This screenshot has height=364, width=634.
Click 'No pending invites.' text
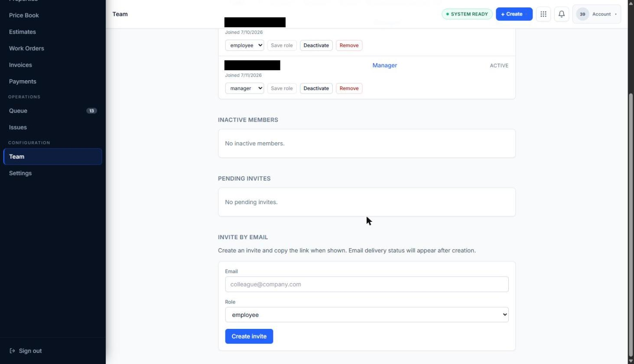click(x=251, y=202)
